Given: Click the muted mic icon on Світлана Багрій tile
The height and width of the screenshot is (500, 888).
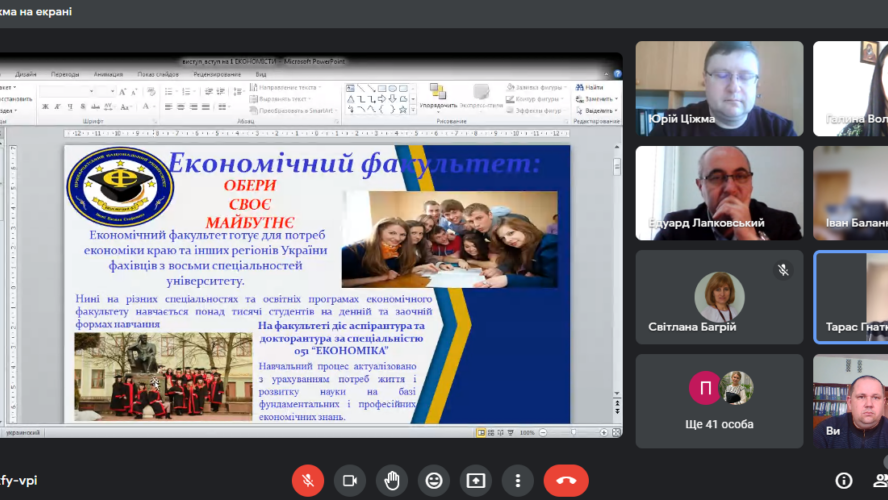Looking at the screenshot, I should tap(783, 270).
